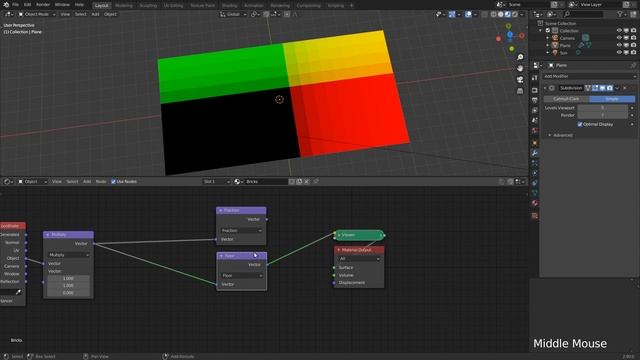Expand the Plane object in outliner

pyautogui.click(x=548, y=45)
